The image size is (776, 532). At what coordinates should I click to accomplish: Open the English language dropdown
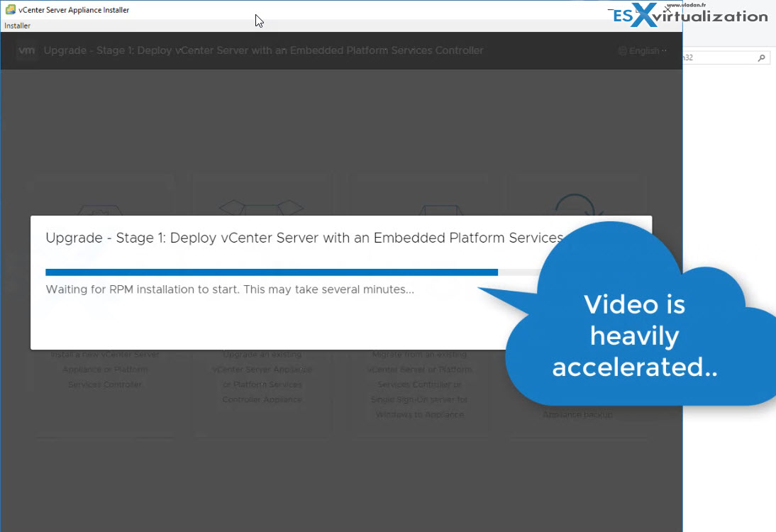643,50
